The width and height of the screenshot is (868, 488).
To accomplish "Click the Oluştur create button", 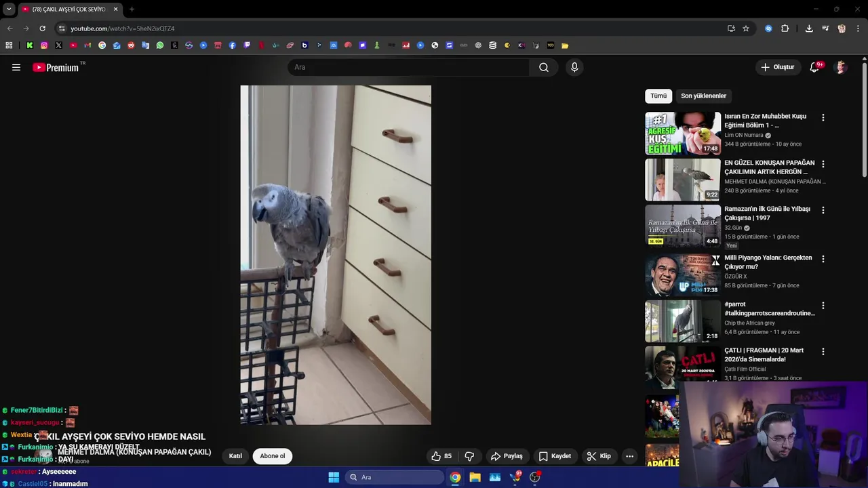I will [777, 67].
